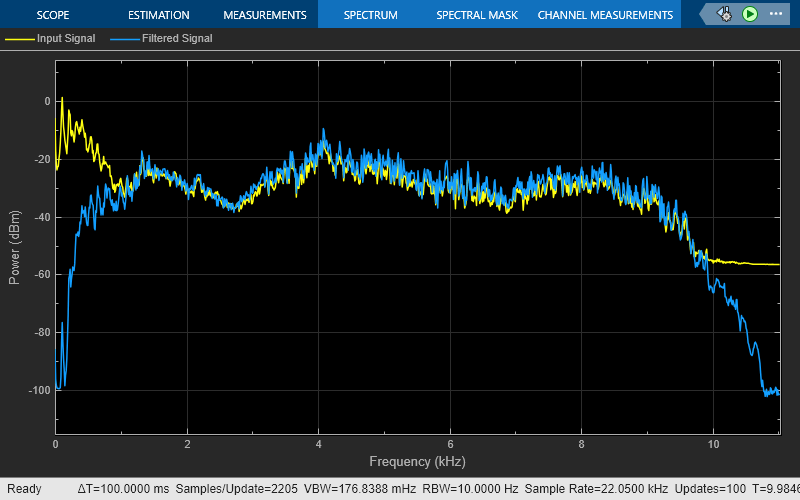The width and height of the screenshot is (800, 500).
Task: Select the MEASUREMENTS tab
Action: point(265,15)
